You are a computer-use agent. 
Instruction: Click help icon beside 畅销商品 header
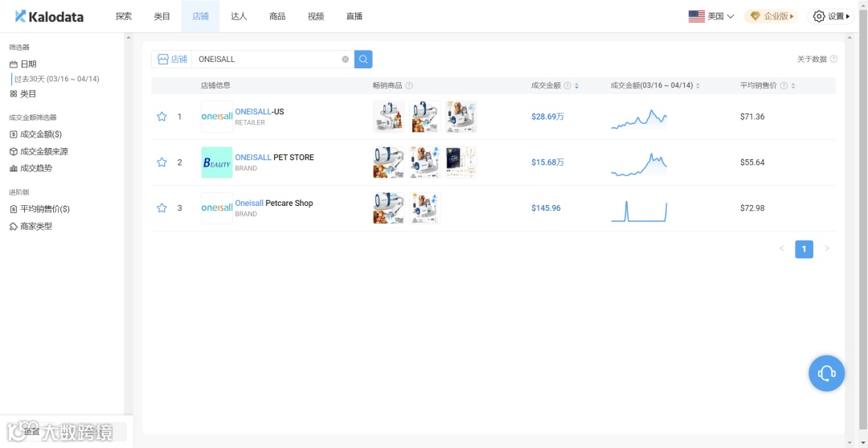click(x=409, y=86)
